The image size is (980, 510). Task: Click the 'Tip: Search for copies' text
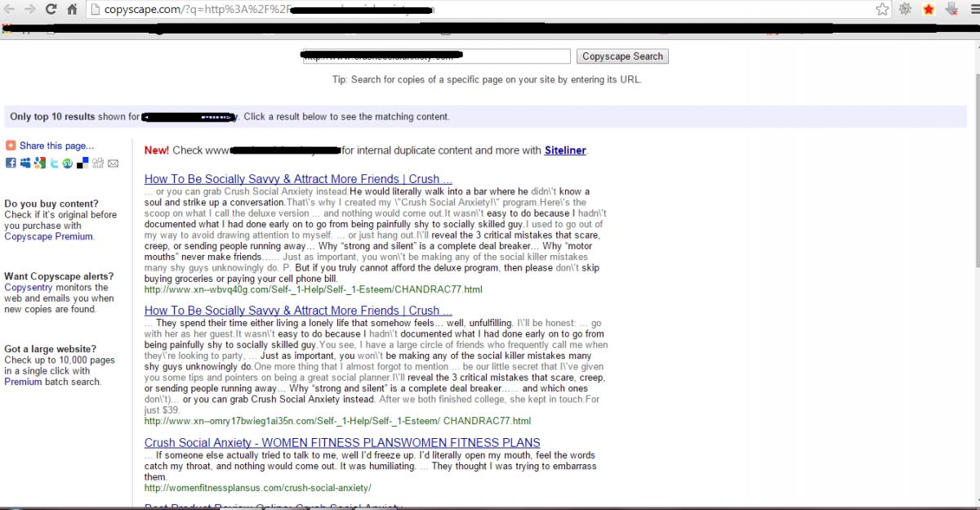pos(487,80)
